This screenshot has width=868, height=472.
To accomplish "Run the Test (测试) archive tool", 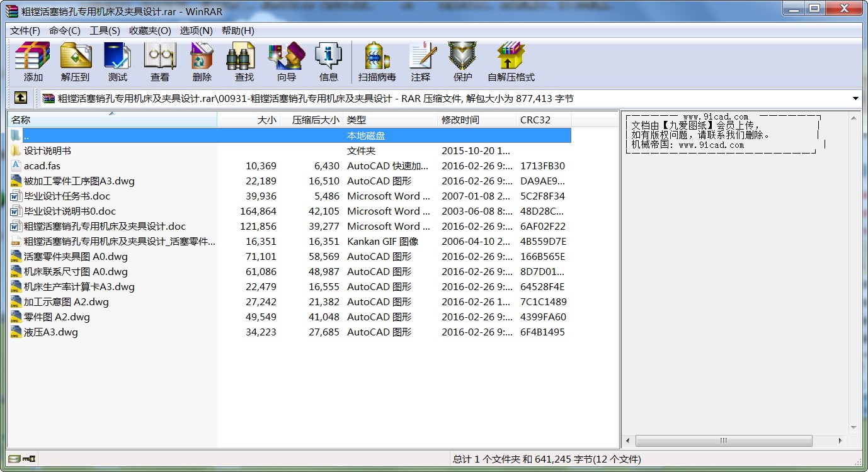I will click(117, 62).
